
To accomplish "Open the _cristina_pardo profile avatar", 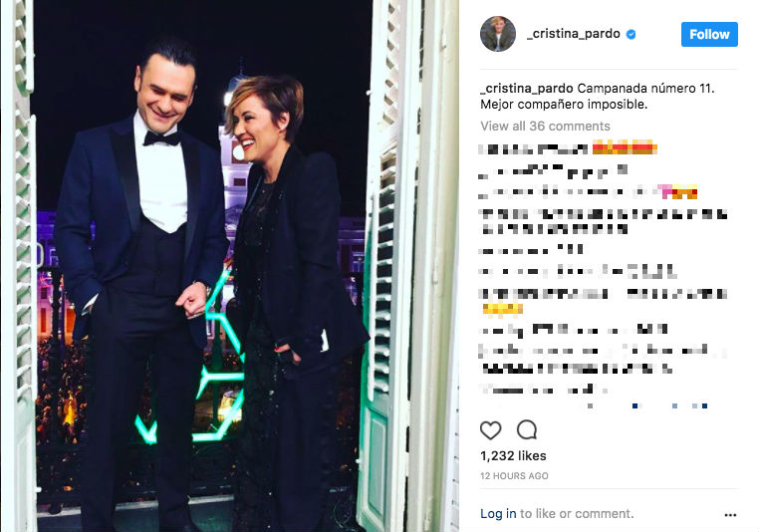I will 498,34.
